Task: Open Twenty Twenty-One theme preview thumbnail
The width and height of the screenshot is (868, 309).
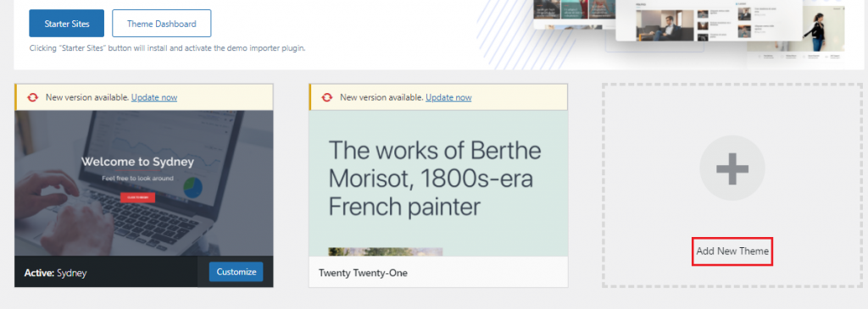Action: 438,183
